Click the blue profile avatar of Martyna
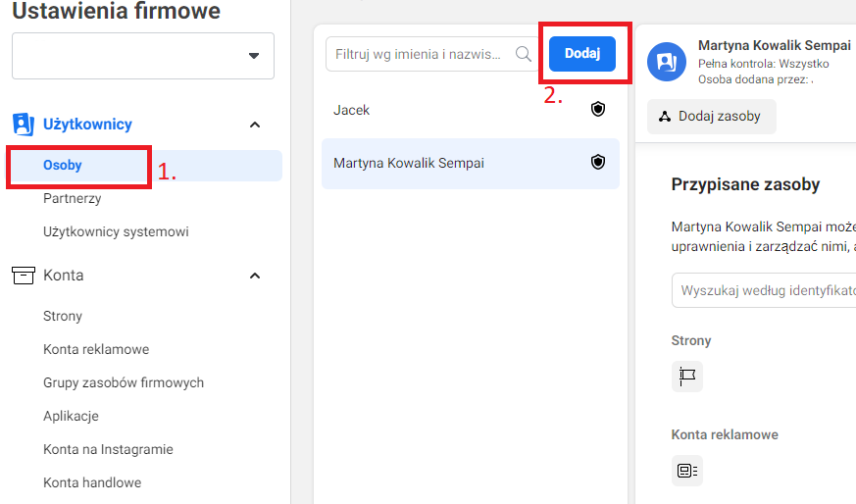 coord(667,62)
